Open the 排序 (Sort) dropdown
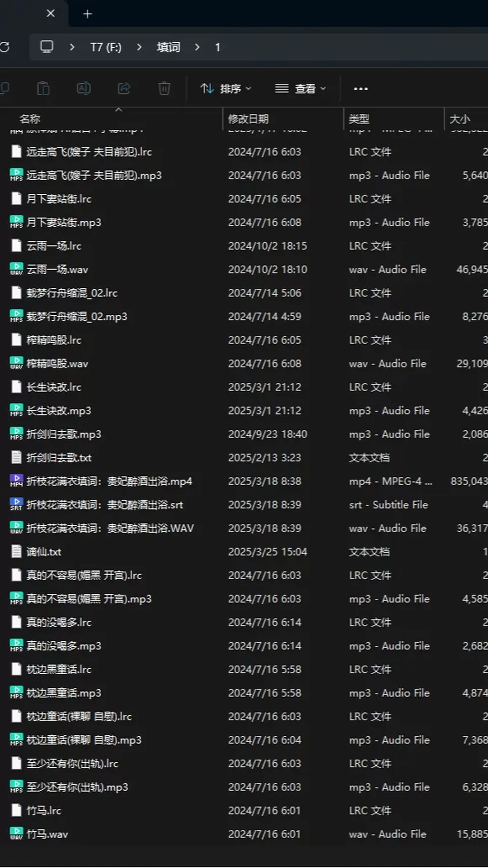 226,88
